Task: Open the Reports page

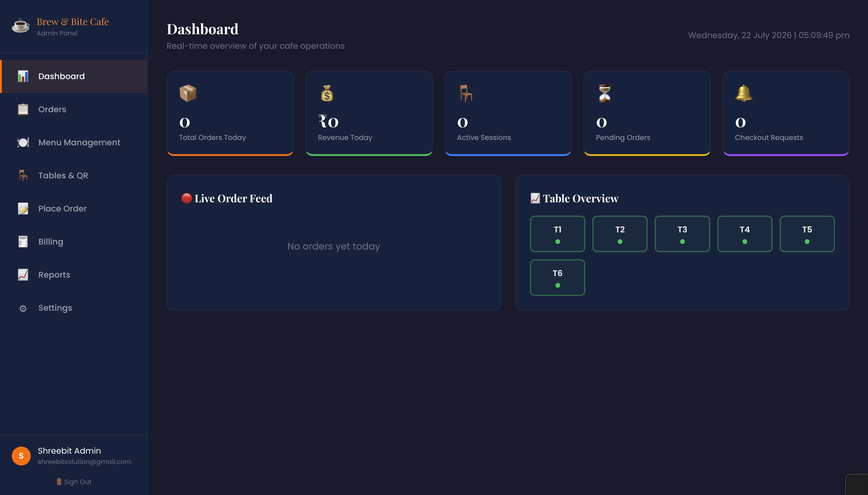Action: point(74,274)
